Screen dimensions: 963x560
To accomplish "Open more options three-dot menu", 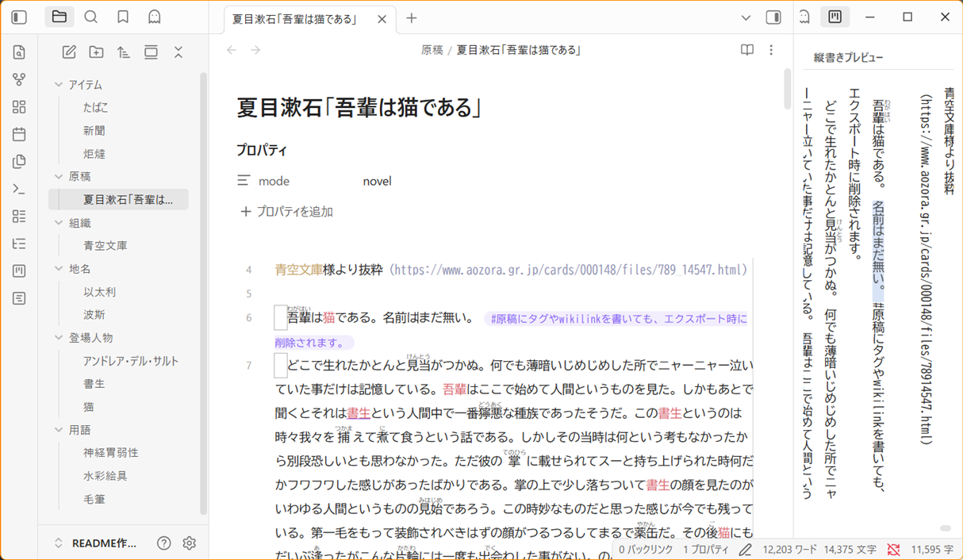I will (771, 50).
